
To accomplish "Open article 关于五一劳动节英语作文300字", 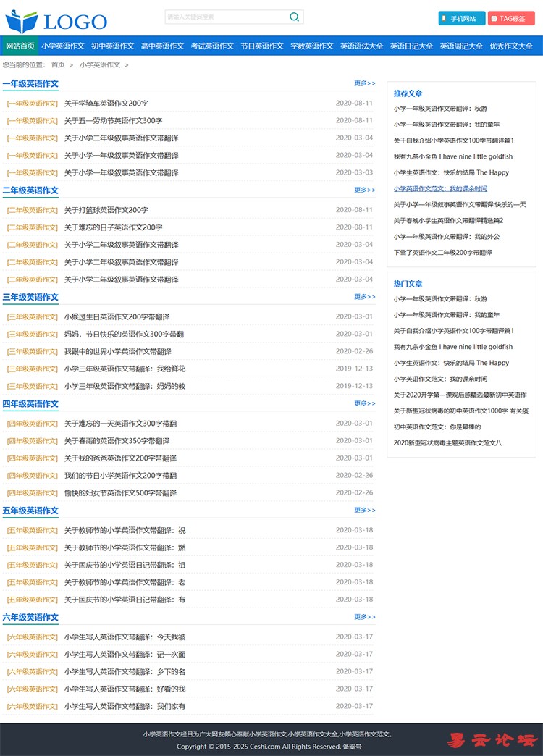I will tap(114, 120).
